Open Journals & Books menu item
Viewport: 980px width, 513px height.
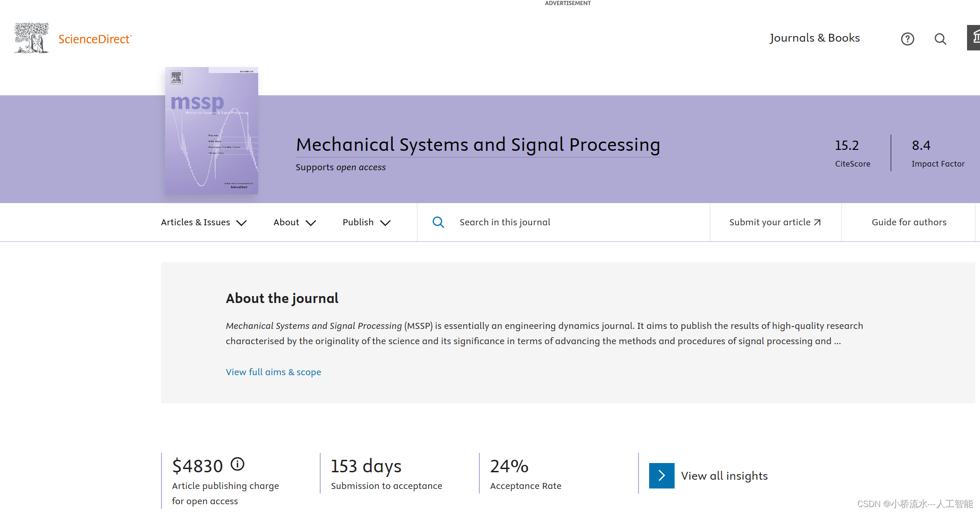coord(814,38)
